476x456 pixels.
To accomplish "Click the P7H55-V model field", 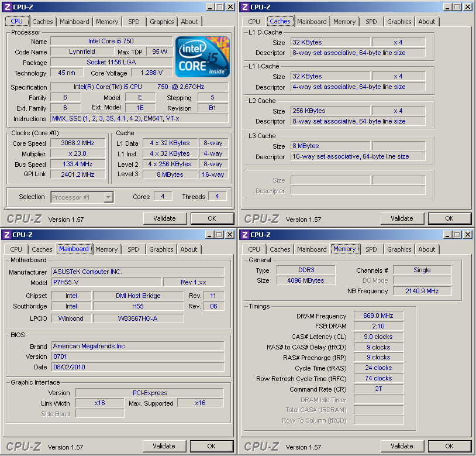I will pos(106,282).
